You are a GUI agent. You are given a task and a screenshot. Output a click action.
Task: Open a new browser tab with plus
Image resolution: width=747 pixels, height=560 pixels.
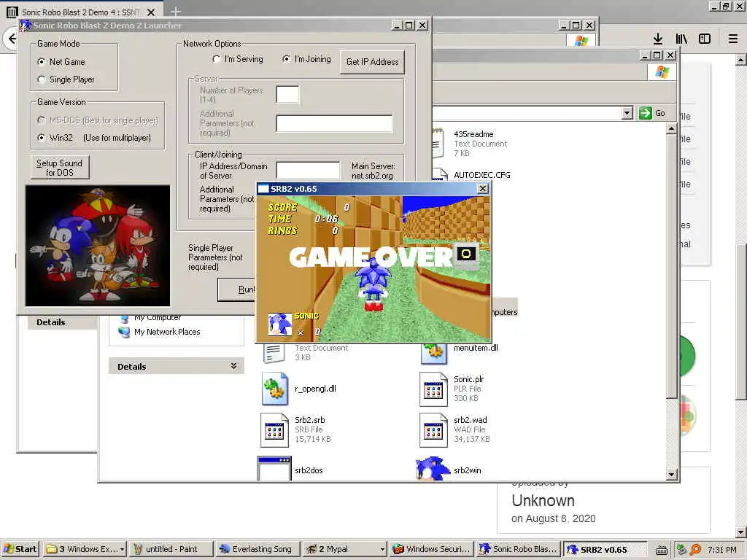coord(175,12)
